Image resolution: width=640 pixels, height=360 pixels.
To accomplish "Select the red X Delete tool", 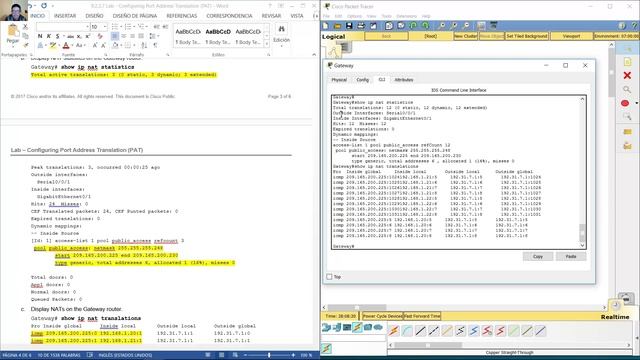I will click(x=627, y=76).
